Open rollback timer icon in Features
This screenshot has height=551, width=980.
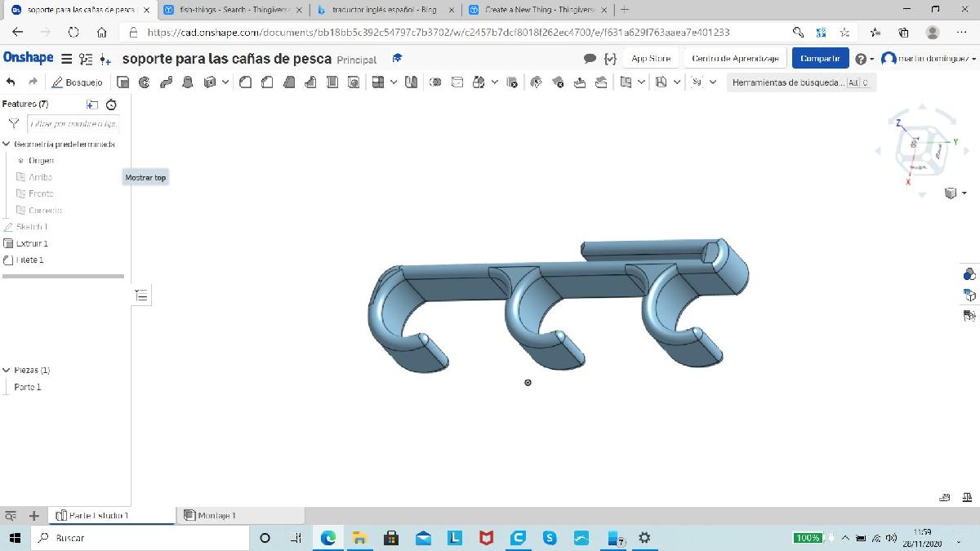[x=112, y=104]
